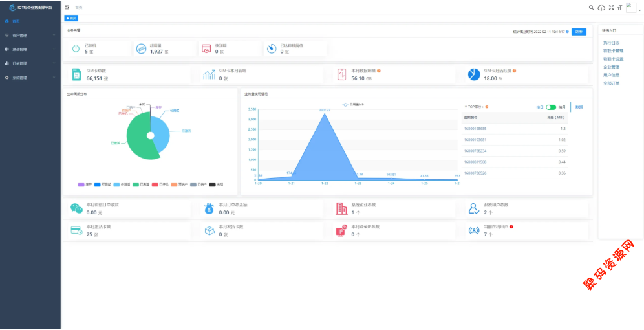Click the red help icon beside 当前在线用户
This screenshot has width=644, height=330.
[511, 227]
